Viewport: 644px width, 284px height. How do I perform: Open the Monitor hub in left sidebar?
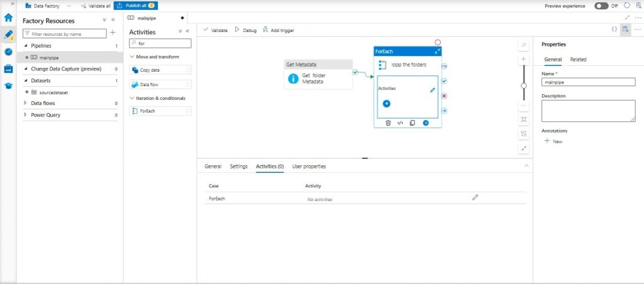8,52
